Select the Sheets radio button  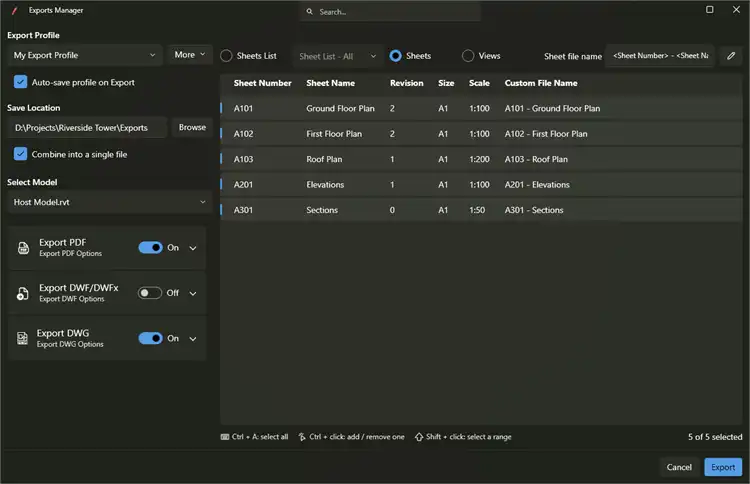(x=396, y=56)
